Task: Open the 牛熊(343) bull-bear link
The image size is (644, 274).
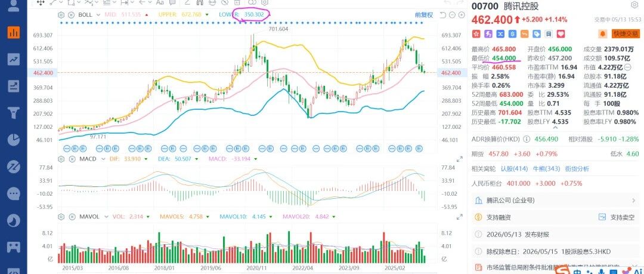Action: (546, 169)
